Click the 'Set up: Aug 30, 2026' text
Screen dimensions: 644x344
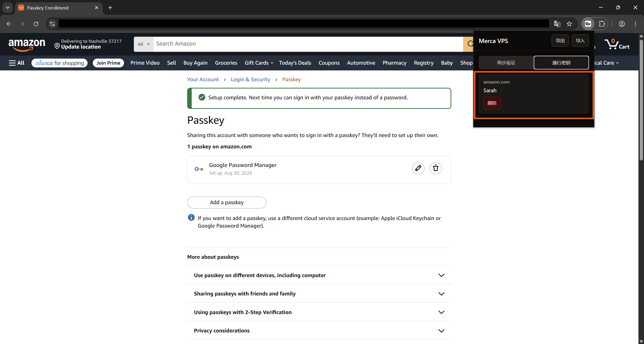230,173
